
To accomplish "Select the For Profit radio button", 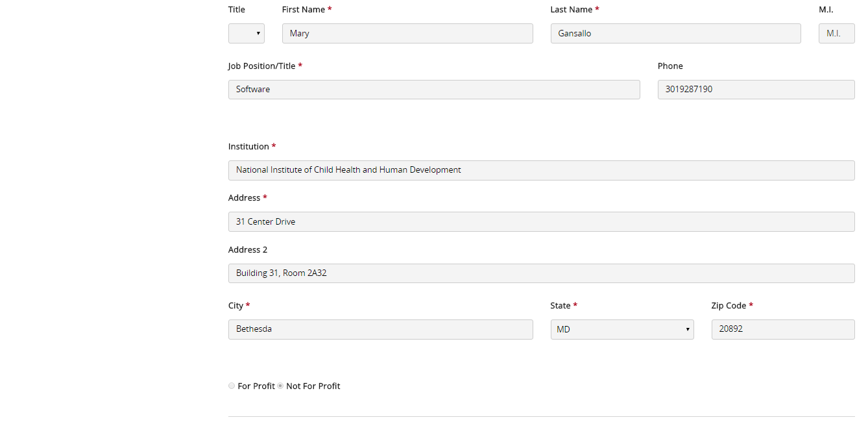I will [232, 386].
